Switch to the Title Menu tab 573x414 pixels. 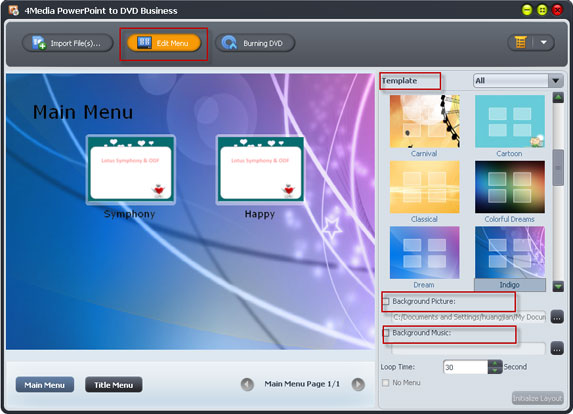coord(114,385)
